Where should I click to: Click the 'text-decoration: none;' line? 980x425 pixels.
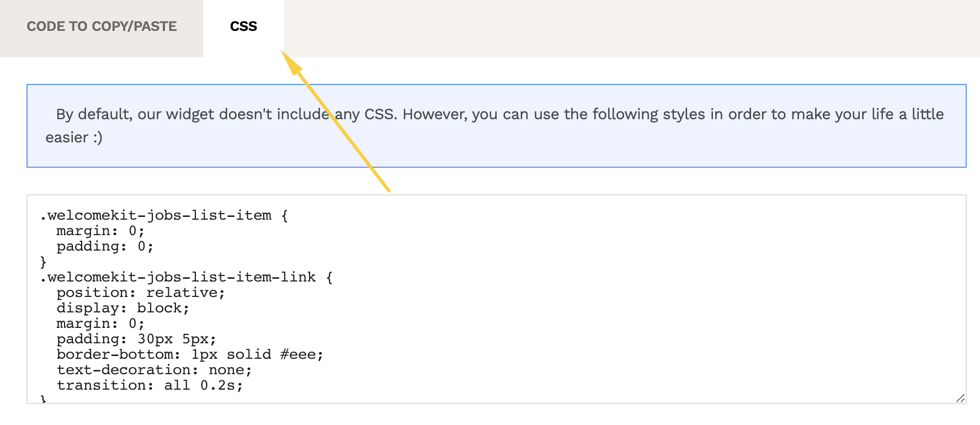(x=154, y=370)
